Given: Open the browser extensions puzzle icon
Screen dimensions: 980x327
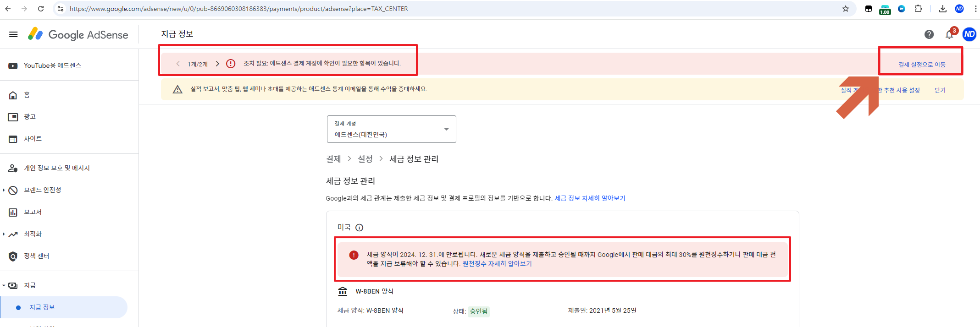Looking at the screenshot, I should 918,9.
